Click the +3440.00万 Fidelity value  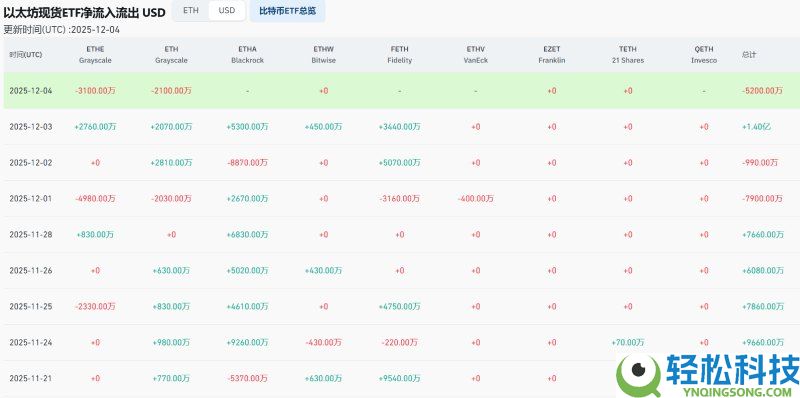coord(399,127)
